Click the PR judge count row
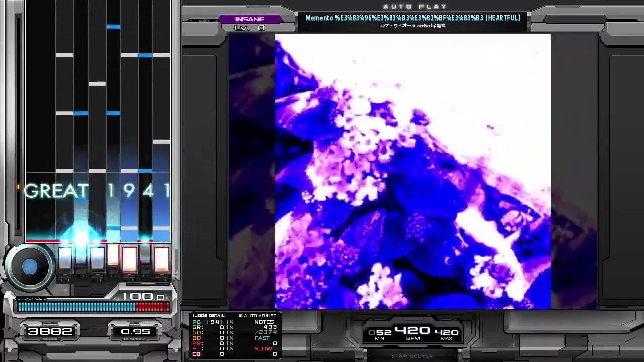This screenshot has height=362, width=644. (213, 343)
